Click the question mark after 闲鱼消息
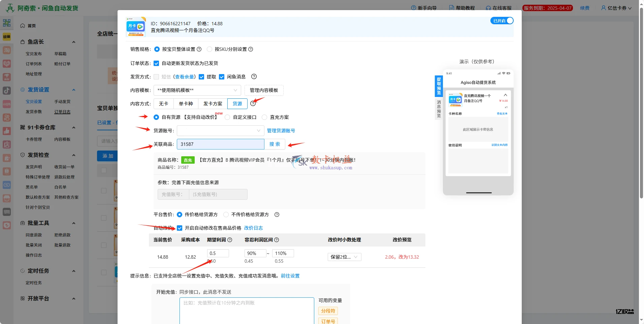Image resolution: width=644 pixels, height=324 pixels. (254, 76)
